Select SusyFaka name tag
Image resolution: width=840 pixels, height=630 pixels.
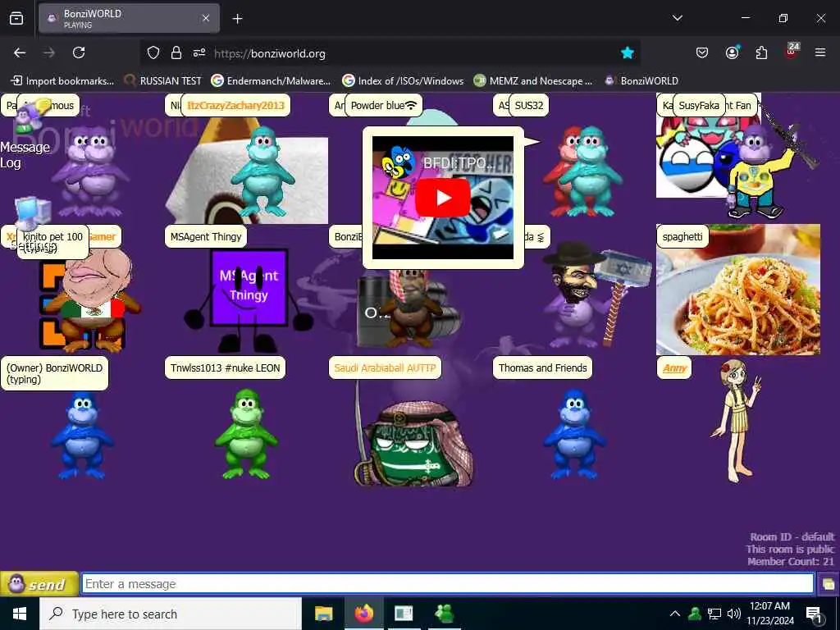click(699, 106)
